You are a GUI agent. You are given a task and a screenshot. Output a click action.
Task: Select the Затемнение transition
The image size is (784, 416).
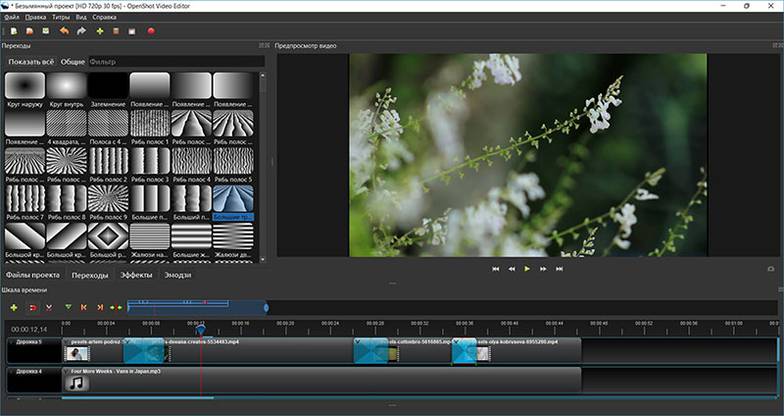coord(108,90)
